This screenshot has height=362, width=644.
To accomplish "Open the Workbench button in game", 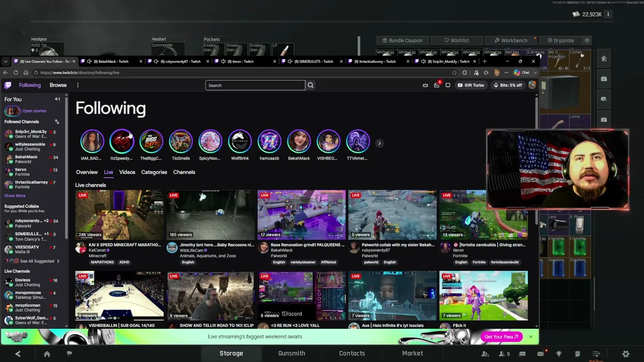I will pyautogui.click(x=511, y=40).
